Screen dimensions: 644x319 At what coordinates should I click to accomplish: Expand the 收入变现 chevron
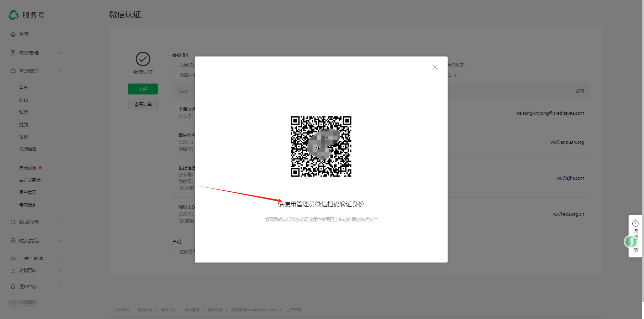(x=59, y=241)
